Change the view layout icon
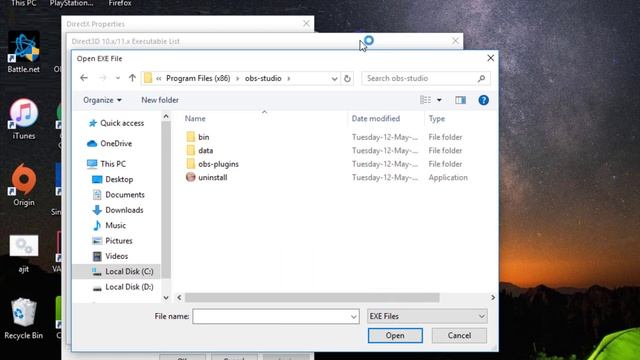The image size is (640, 360). [425, 100]
